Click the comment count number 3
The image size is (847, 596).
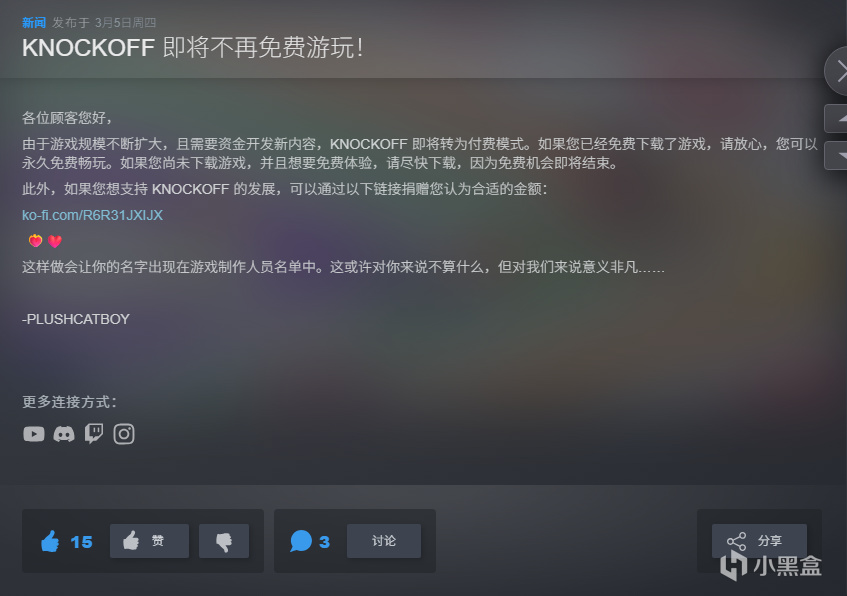click(x=324, y=542)
